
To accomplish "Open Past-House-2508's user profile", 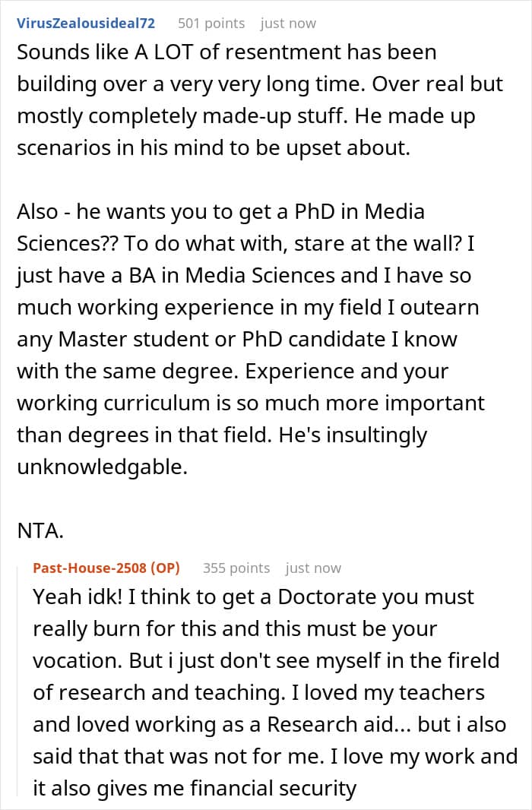I will [90, 568].
